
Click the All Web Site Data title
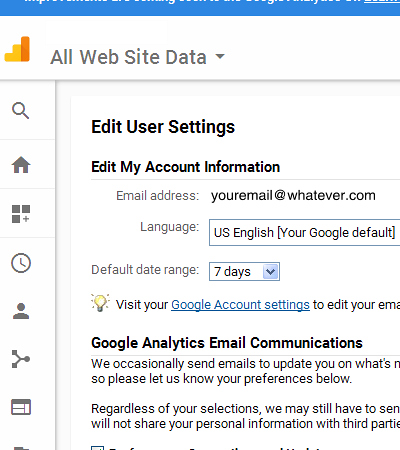(128, 57)
